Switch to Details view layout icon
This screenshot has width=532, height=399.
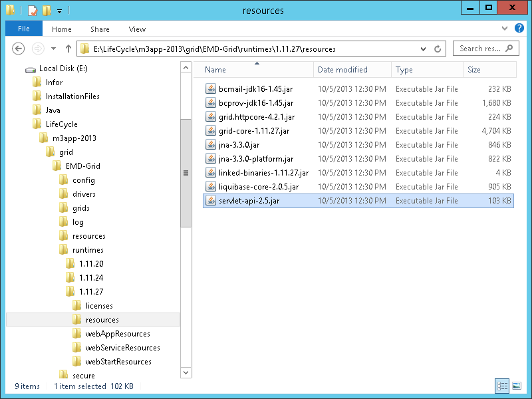pos(501,386)
